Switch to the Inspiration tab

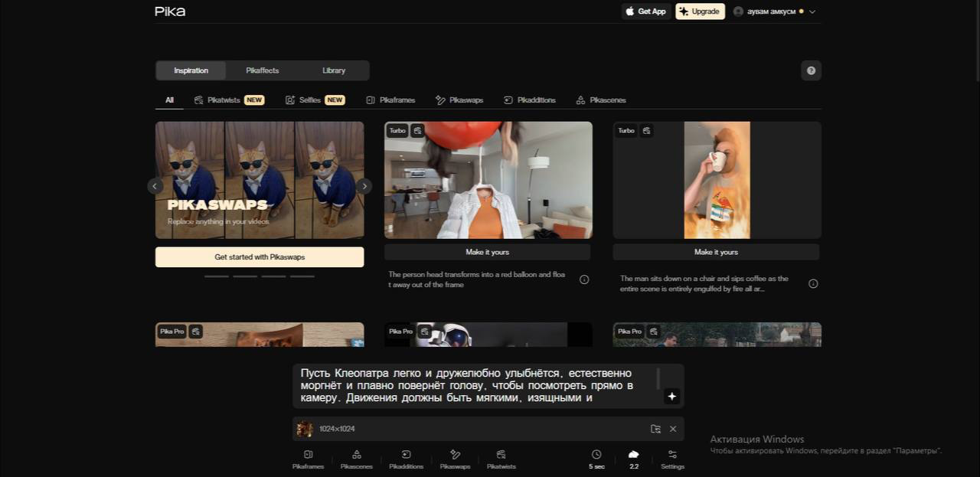coord(191,70)
